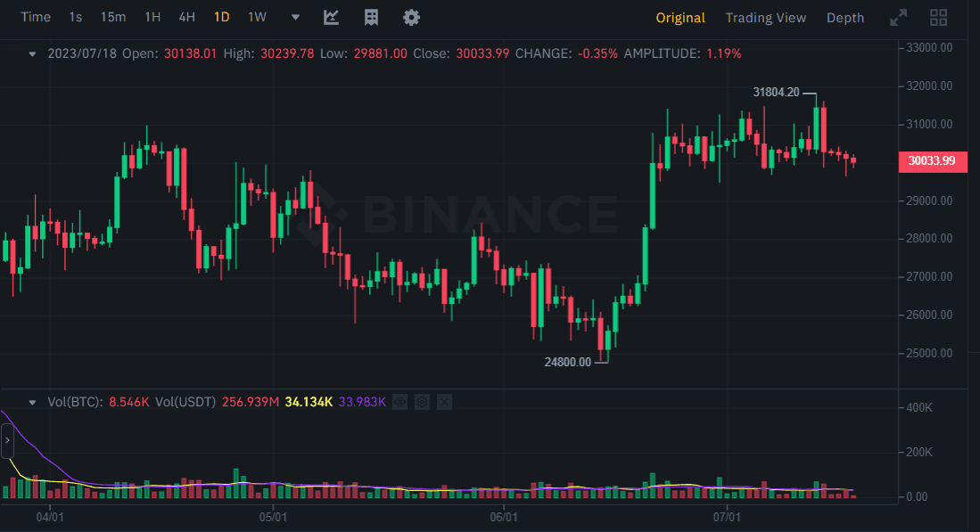The height and width of the screenshot is (532, 980).
Task: Click the current price tag 30033.99
Action: tap(932, 161)
